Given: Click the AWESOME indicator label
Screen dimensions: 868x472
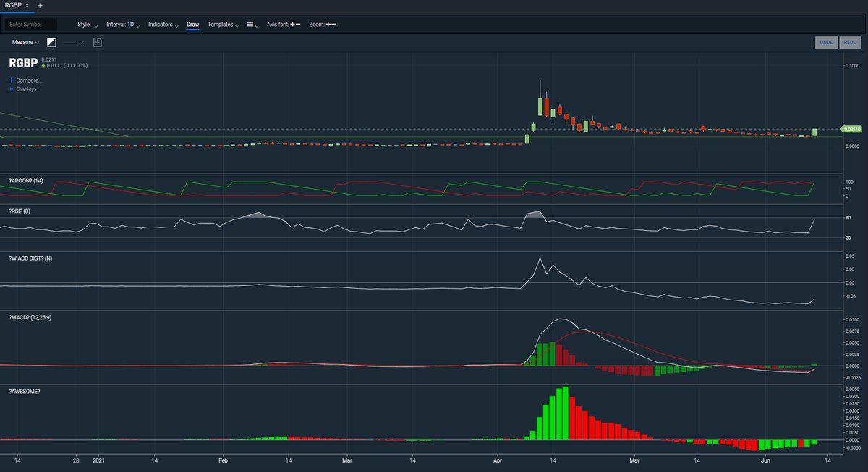Looking at the screenshot, I should 25,392.
